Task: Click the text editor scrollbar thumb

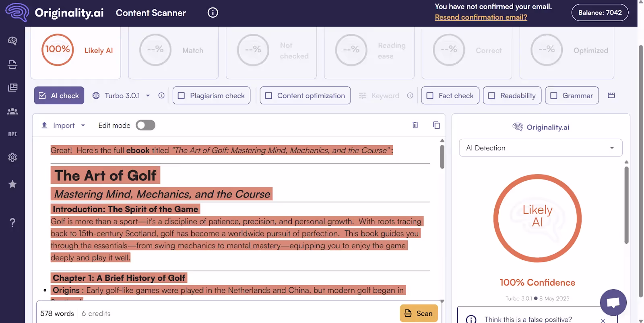Action: click(x=442, y=157)
